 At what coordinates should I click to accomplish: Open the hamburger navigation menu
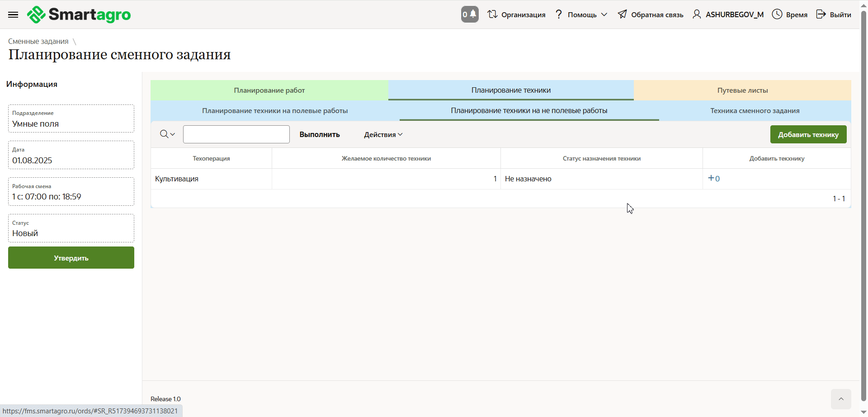click(13, 14)
